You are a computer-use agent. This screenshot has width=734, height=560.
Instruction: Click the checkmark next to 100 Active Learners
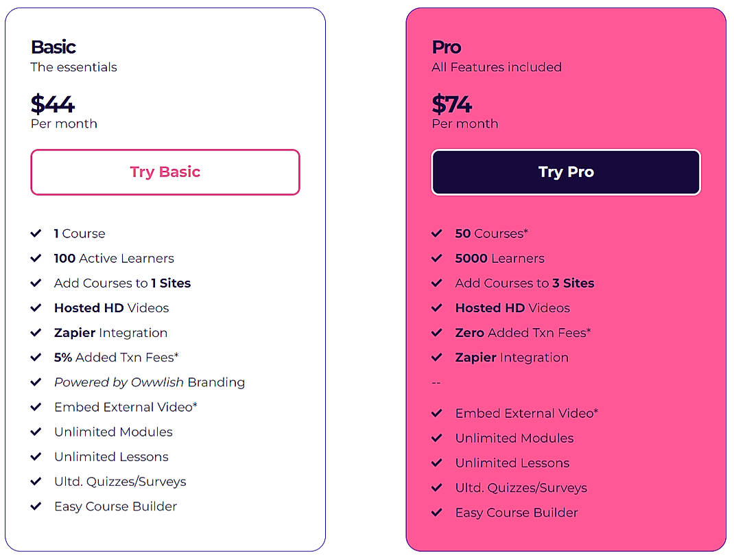37,258
